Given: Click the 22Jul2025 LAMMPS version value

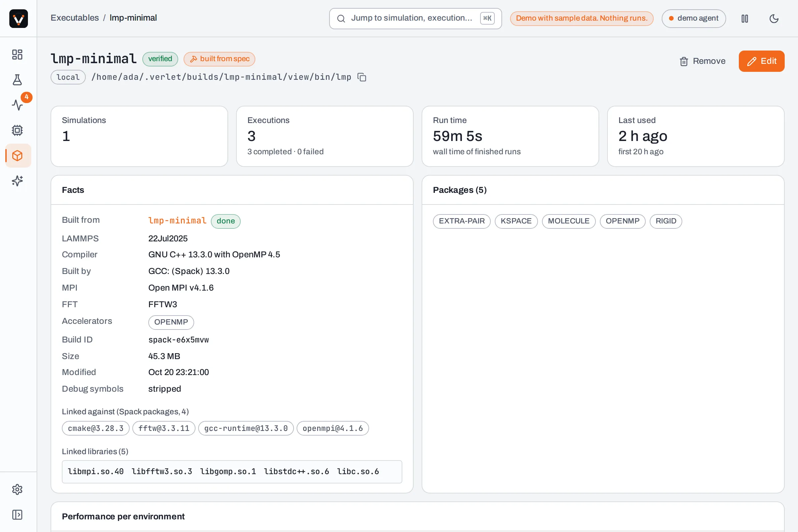Looking at the screenshot, I should tap(168, 238).
